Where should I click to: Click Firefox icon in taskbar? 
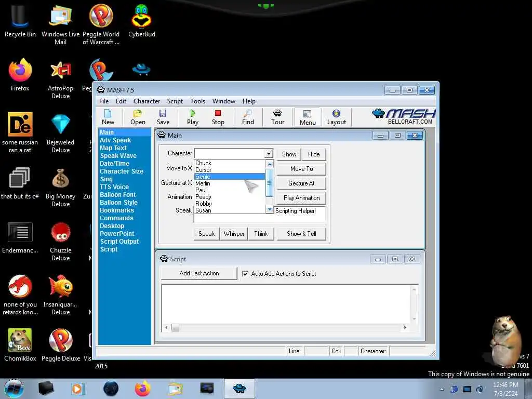[143, 389]
